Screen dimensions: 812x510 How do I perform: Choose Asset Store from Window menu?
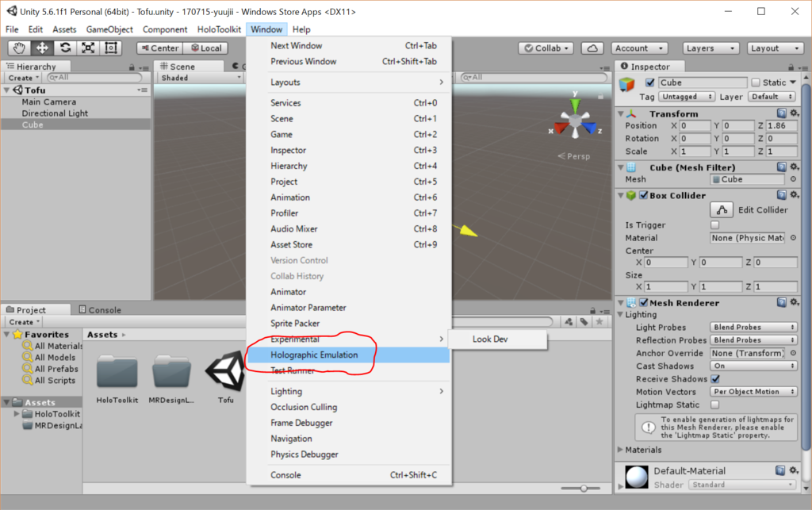[x=349, y=244]
